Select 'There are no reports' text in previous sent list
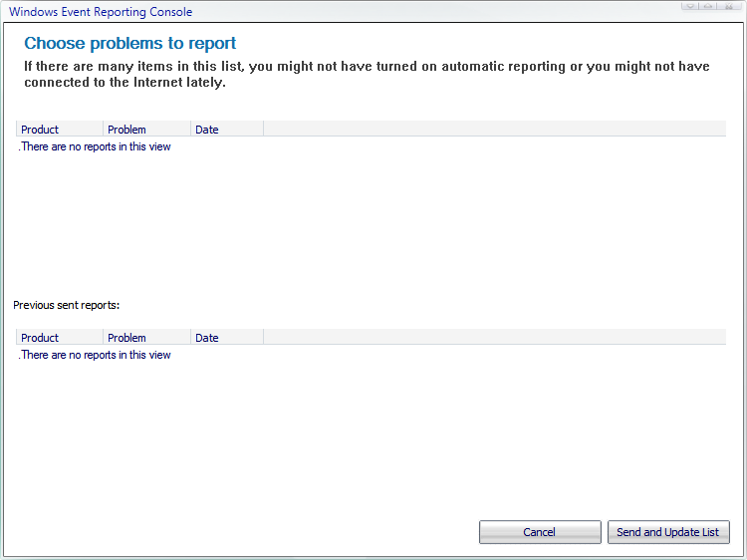 point(95,355)
